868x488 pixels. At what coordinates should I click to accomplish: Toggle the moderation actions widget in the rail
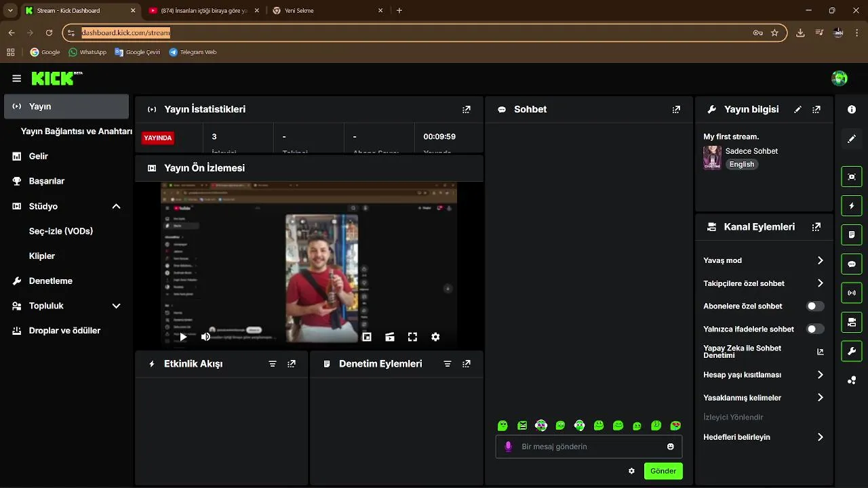(x=852, y=235)
